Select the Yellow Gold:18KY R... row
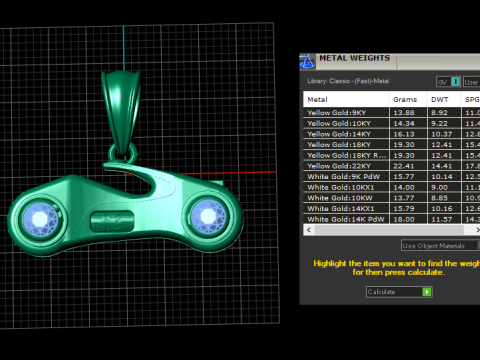Screen dimensions: 480x360 point(392,155)
